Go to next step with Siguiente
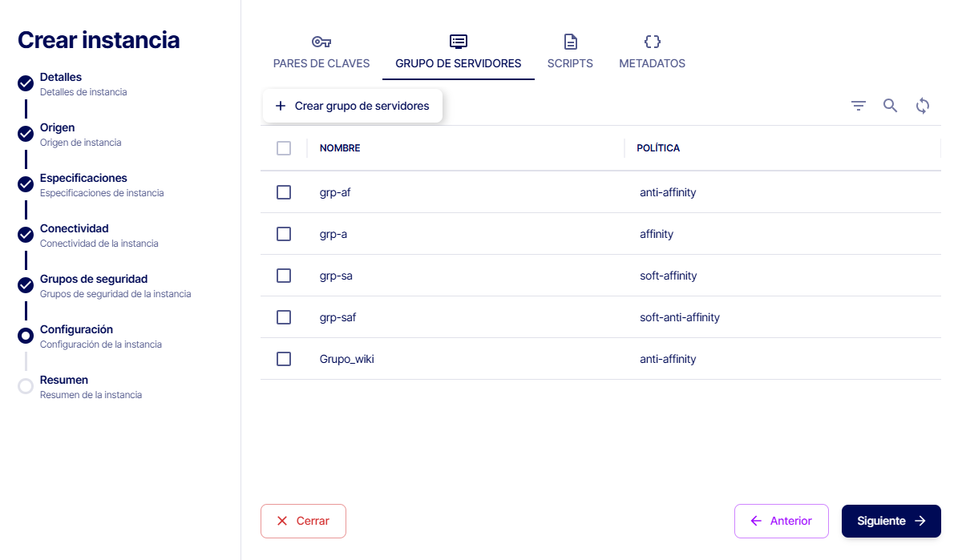 click(891, 521)
